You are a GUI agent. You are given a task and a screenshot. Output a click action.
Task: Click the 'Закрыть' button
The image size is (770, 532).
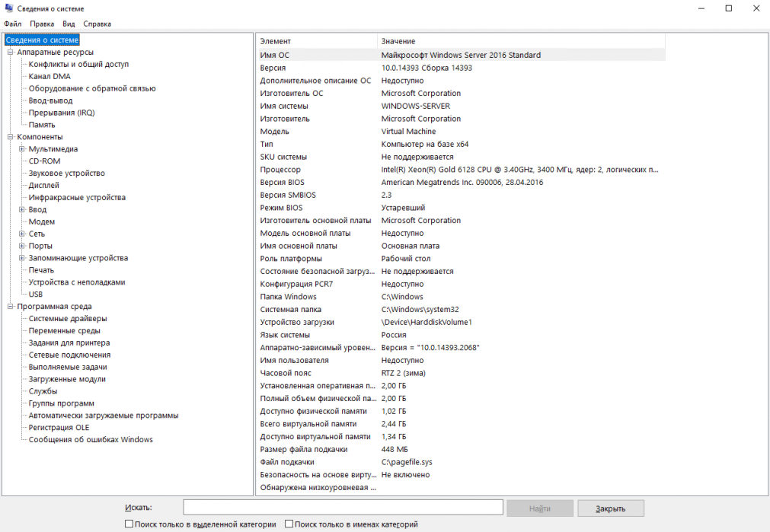(610, 508)
